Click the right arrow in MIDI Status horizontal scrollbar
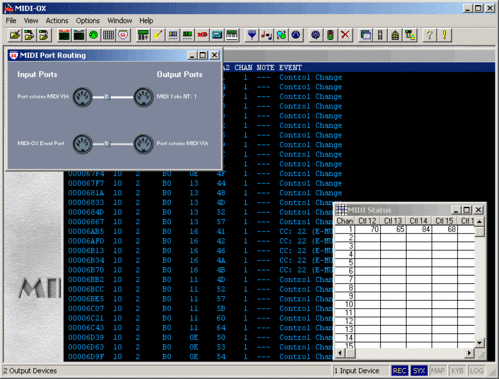 pos(469,353)
